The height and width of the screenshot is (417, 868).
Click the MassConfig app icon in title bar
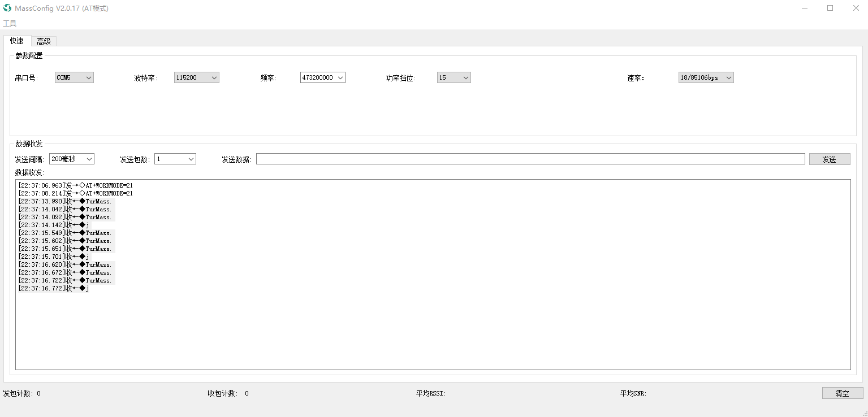[x=7, y=8]
